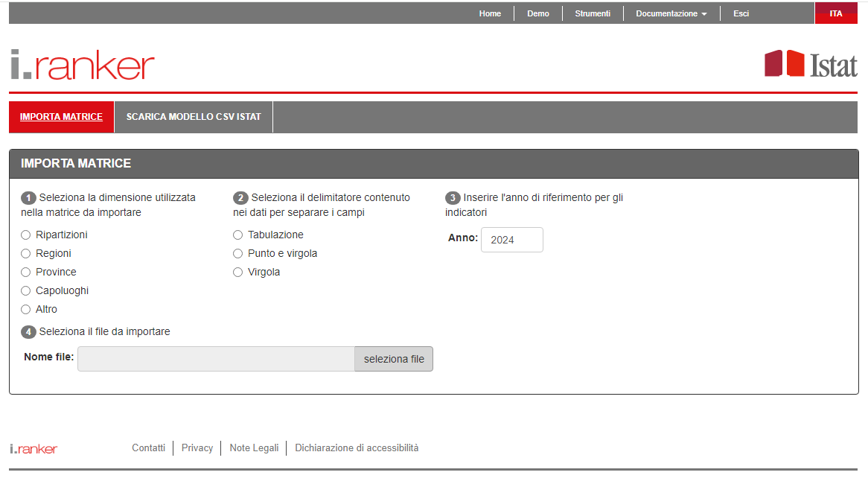Click the Istat logo

coord(811,64)
